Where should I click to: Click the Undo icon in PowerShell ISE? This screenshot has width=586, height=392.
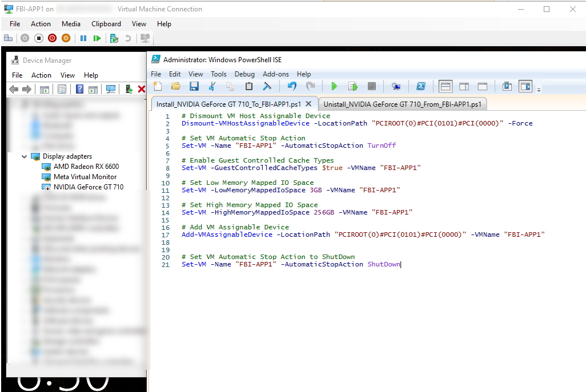tap(292, 86)
